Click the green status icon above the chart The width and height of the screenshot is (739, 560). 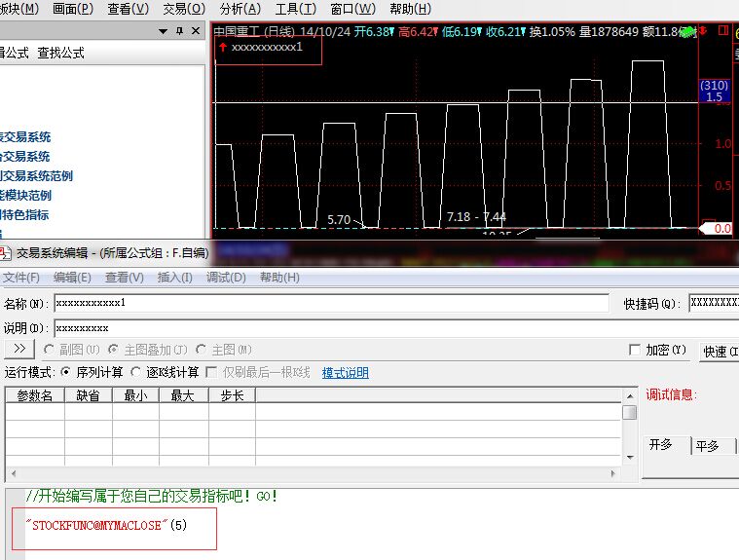[689, 33]
